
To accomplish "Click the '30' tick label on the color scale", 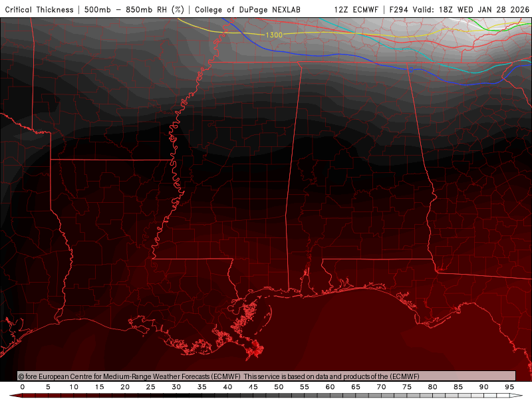I will pos(176,387).
